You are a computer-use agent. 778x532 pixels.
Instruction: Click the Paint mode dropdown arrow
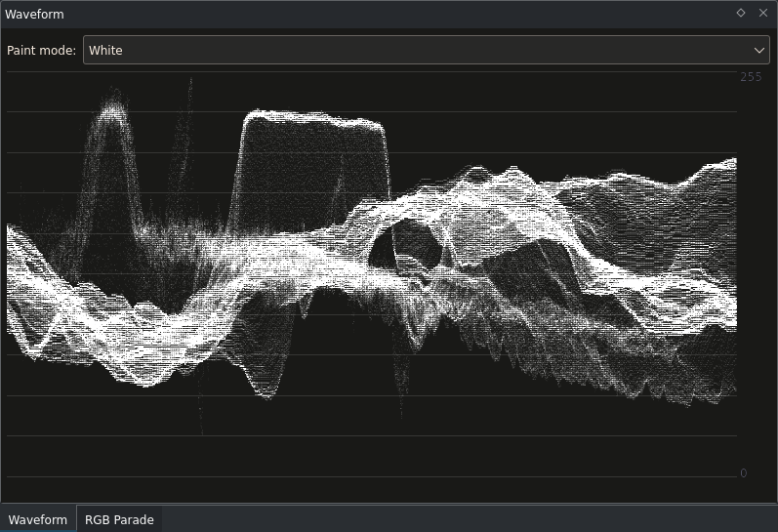click(758, 50)
